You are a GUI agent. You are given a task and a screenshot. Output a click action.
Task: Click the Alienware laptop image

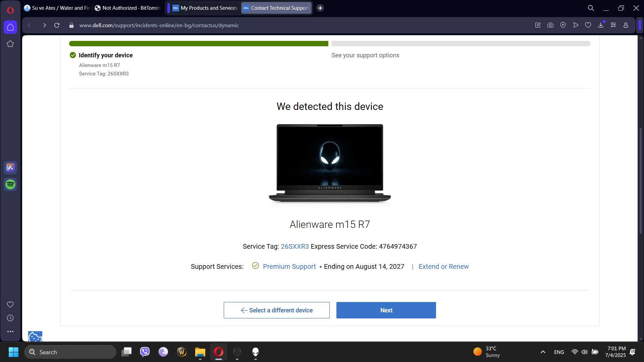(330, 163)
